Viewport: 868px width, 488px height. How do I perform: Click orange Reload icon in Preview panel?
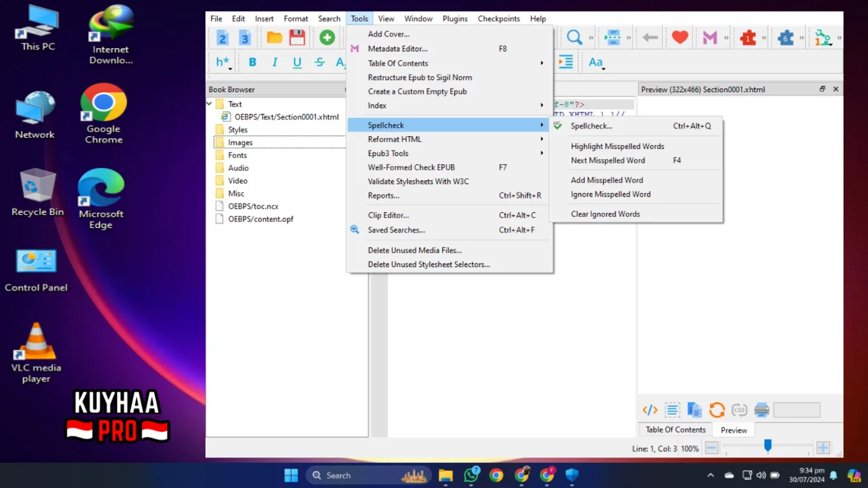click(x=717, y=409)
